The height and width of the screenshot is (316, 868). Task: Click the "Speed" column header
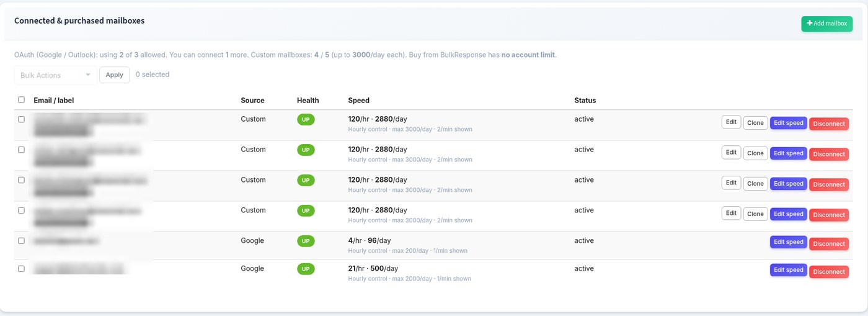click(359, 100)
